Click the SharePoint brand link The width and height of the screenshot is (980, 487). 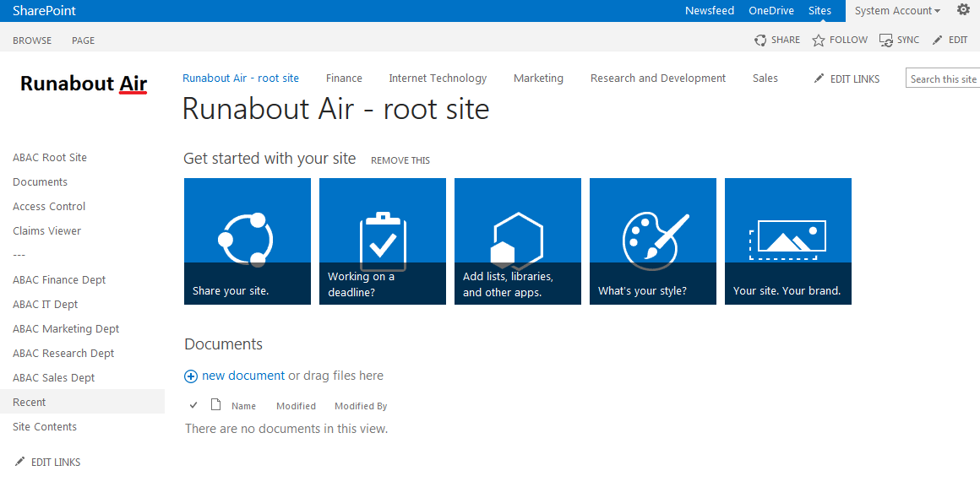click(45, 11)
